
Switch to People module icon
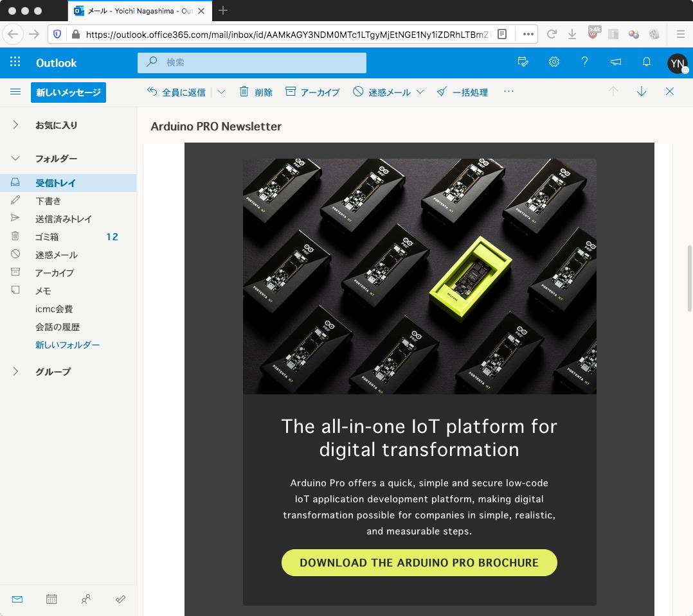(x=86, y=599)
